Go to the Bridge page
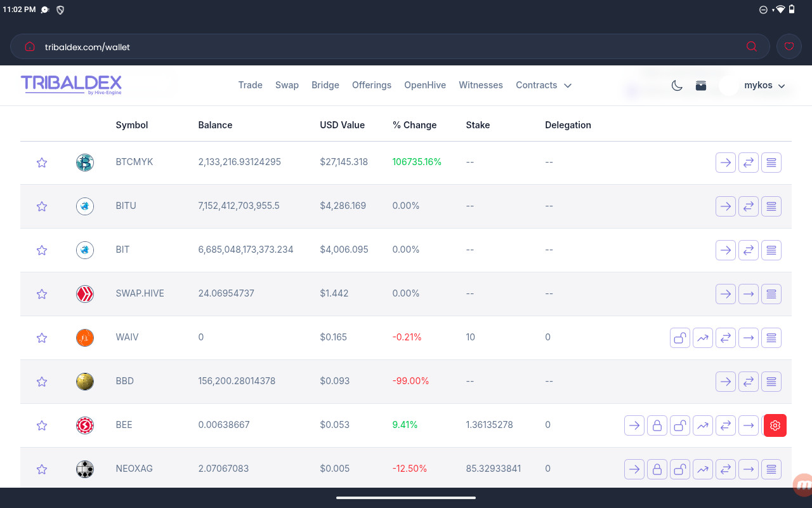The height and width of the screenshot is (508, 812). coord(325,85)
